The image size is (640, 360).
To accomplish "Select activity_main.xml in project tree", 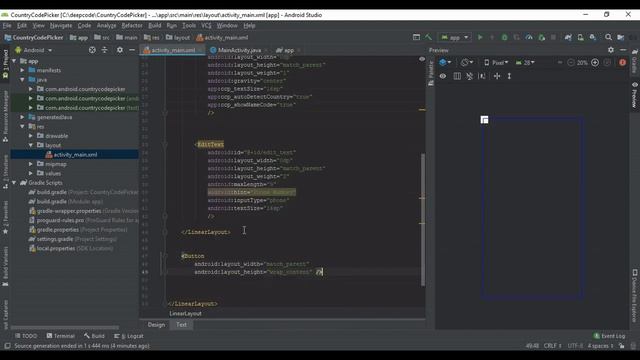I will coord(75,155).
